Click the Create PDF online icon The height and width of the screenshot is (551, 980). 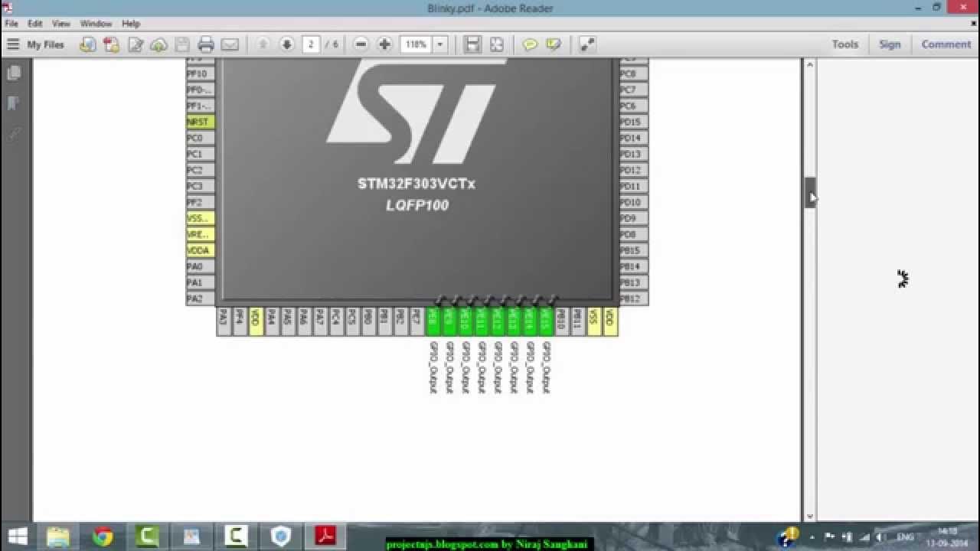[112, 44]
